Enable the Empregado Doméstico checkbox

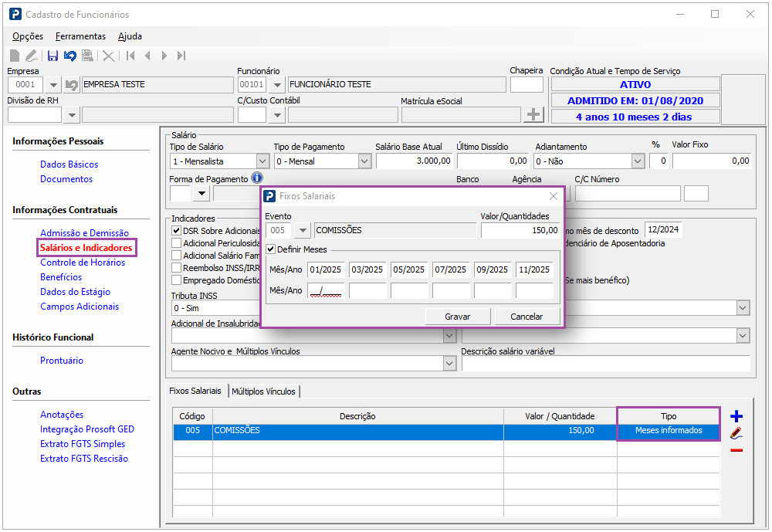pyautogui.click(x=177, y=280)
